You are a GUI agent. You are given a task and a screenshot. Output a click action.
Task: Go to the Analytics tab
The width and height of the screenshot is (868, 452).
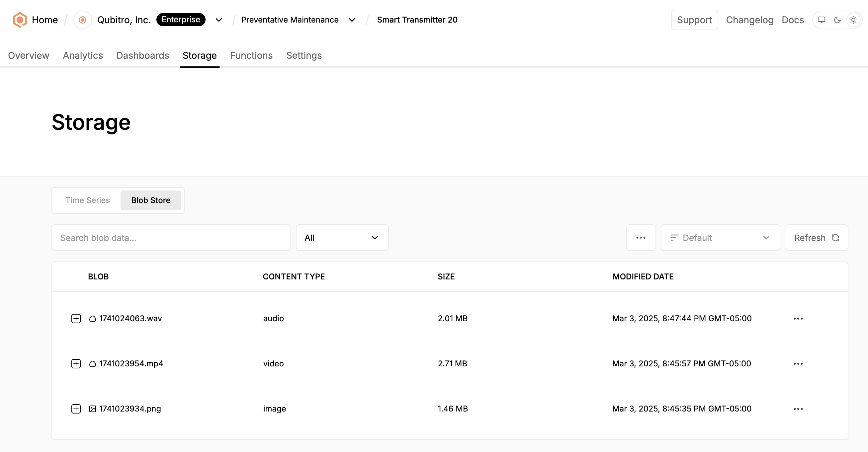83,55
